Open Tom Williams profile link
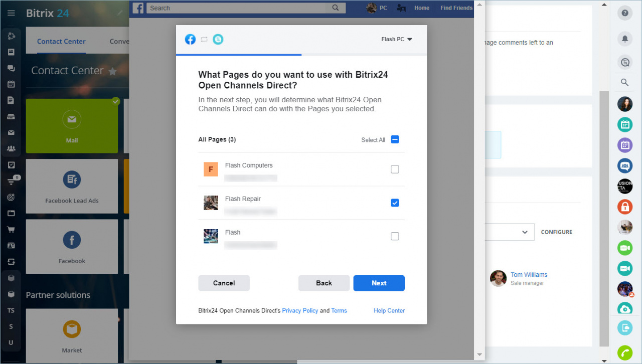Image resolution: width=642 pixels, height=364 pixels. pyautogui.click(x=529, y=275)
